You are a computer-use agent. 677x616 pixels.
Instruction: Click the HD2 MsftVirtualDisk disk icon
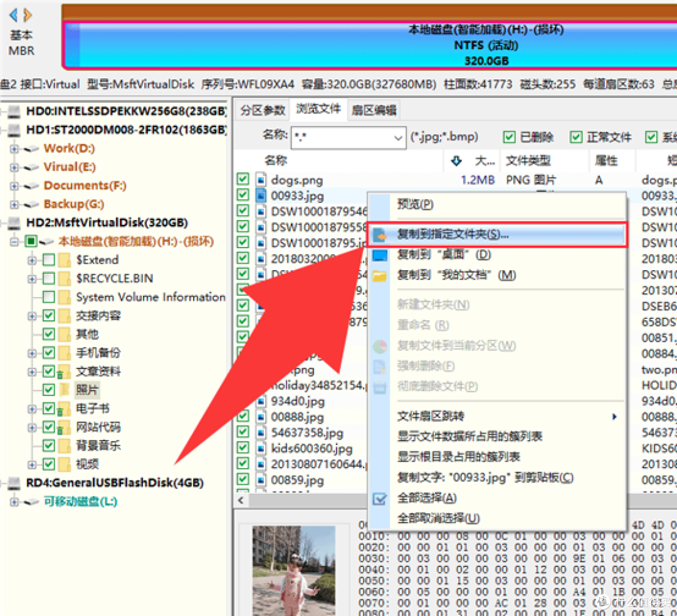[x=14, y=222]
